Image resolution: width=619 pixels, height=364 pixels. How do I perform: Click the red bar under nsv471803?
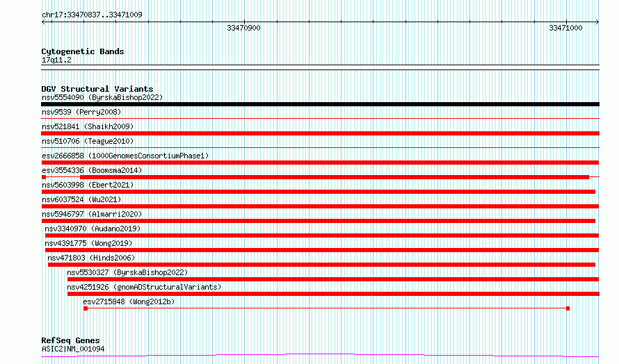point(322,265)
